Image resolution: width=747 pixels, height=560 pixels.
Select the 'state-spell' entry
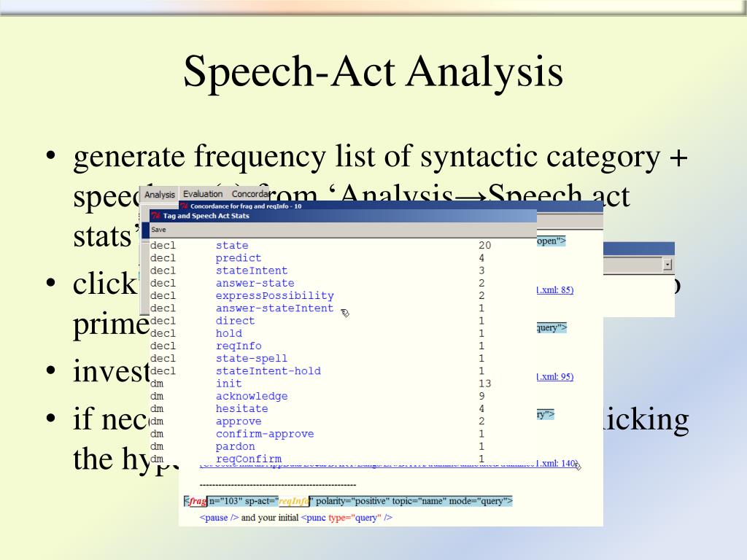(x=252, y=358)
